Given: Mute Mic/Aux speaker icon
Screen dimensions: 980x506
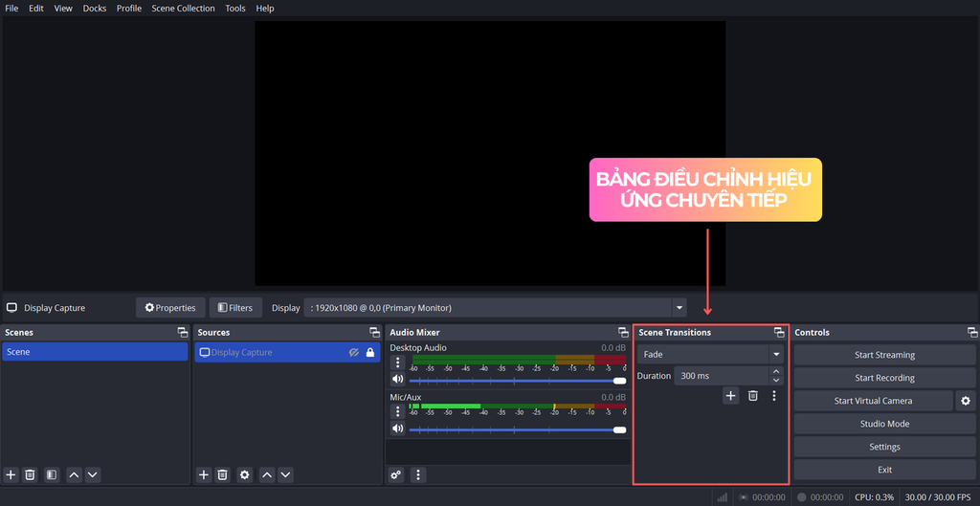Looking at the screenshot, I should pyautogui.click(x=397, y=428).
